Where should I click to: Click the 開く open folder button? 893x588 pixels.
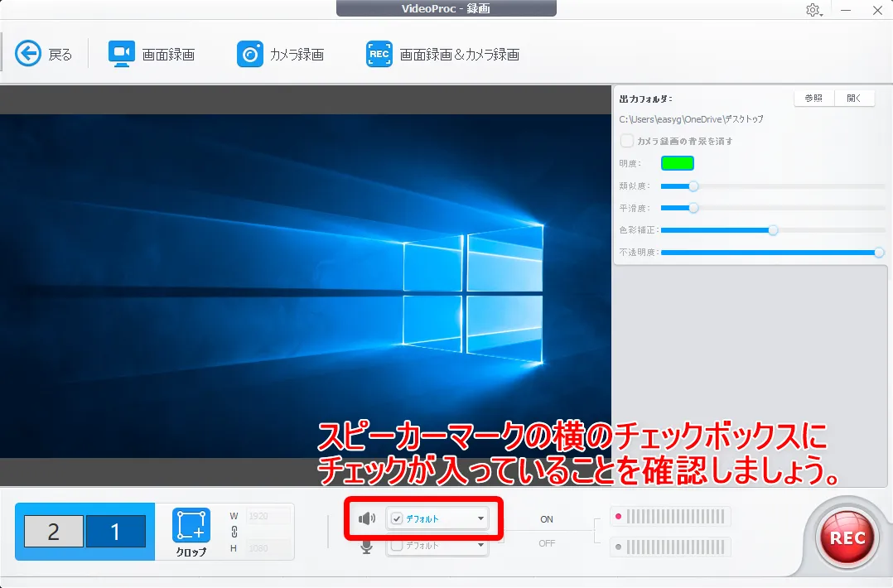click(854, 99)
